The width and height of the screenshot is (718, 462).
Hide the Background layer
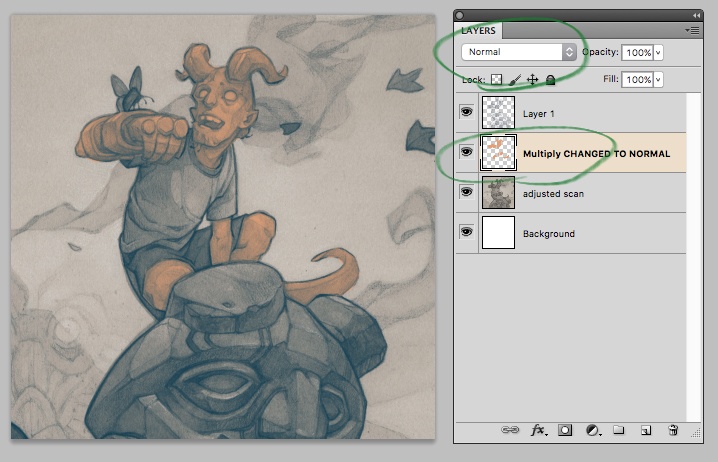point(467,232)
